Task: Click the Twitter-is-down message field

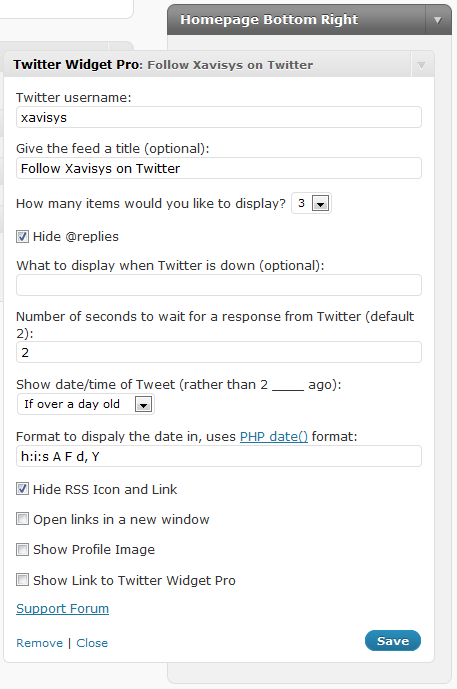Action: 219,285
